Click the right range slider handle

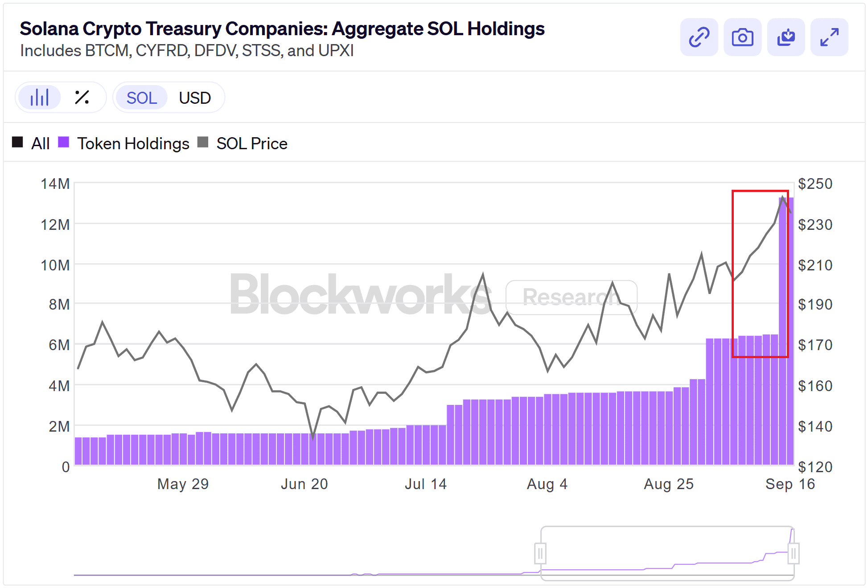(794, 554)
